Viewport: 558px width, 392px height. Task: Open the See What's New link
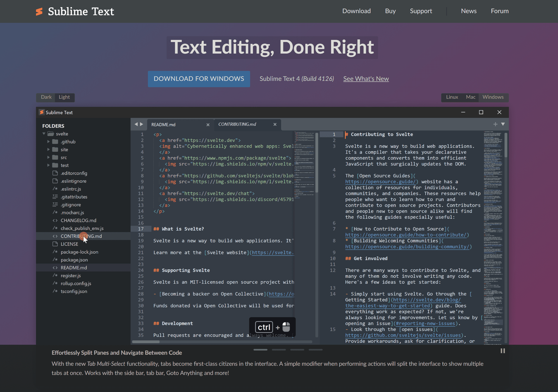(x=366, y=79)
